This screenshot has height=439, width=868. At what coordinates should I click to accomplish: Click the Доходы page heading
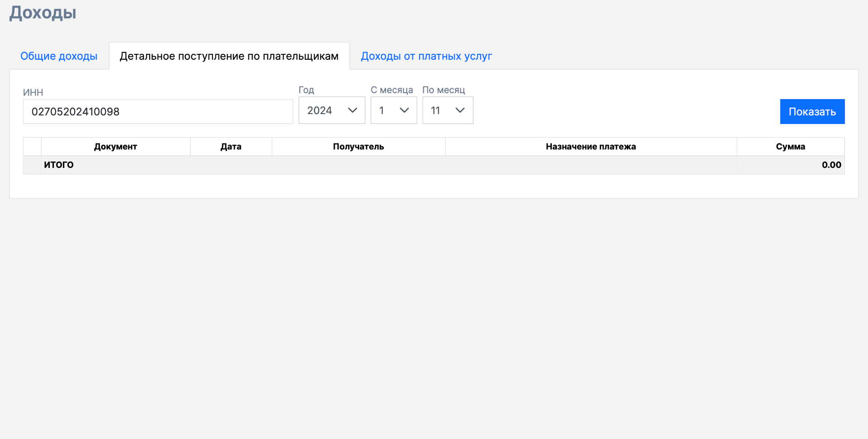click(x=43, y=13)
